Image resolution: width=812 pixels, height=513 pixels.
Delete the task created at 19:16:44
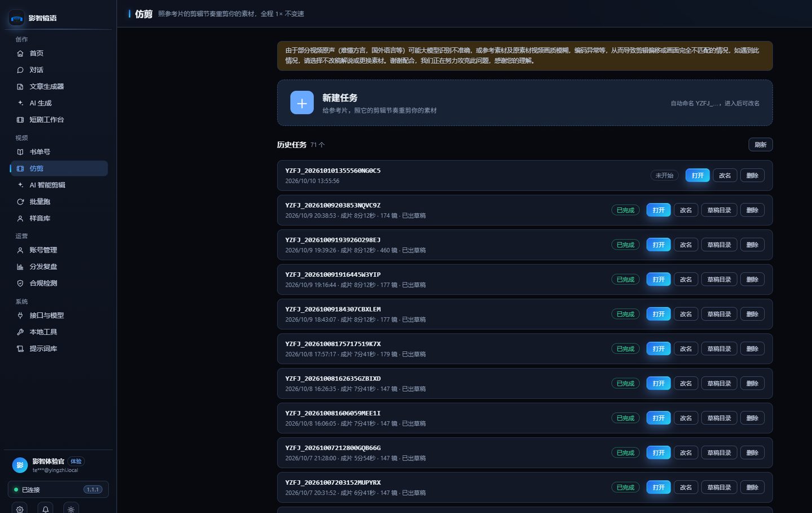pos(752,280)
